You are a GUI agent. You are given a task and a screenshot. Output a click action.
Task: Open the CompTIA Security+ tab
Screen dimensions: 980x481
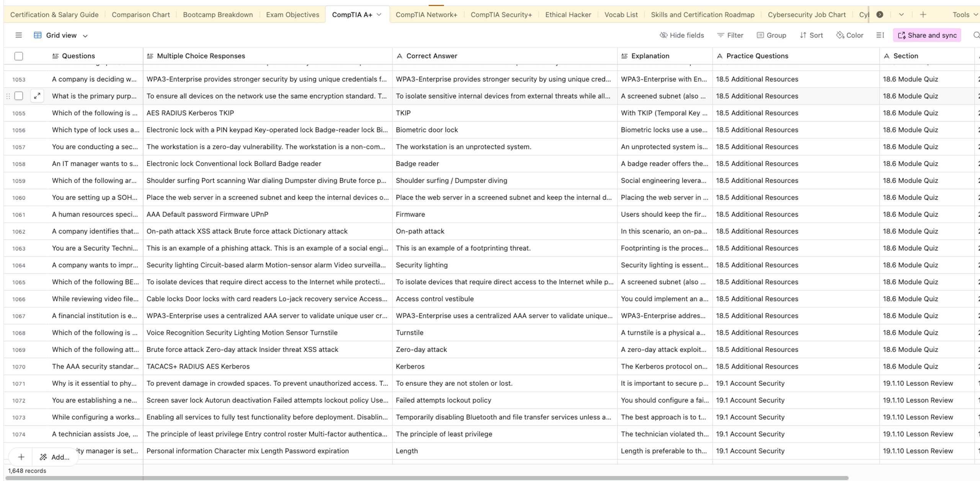(x=501, y=15)
